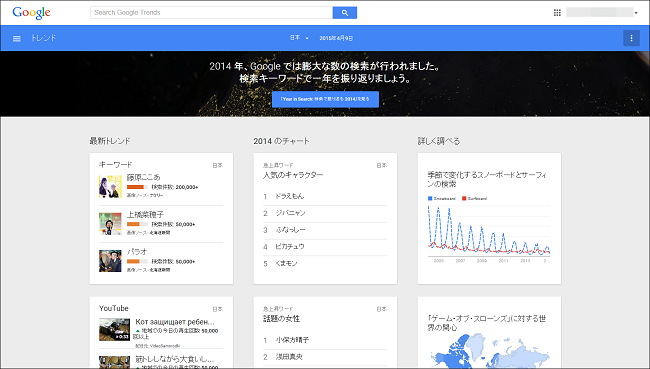Open the ゲーム・オブ・スローンズ world interest card title
The image size is (650, 369).
coord(487,323)
